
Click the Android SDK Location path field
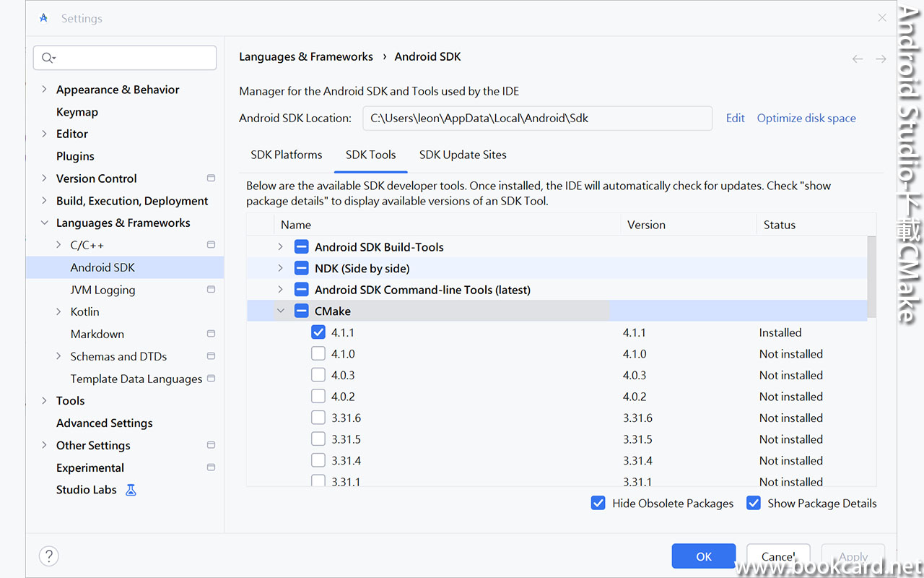537,118
